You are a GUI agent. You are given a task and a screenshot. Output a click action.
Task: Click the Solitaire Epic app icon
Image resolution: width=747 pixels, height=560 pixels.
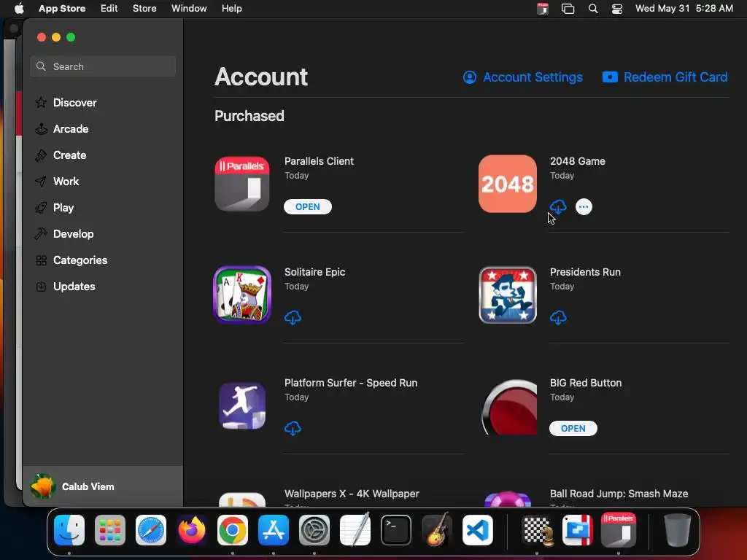point(242,295)
